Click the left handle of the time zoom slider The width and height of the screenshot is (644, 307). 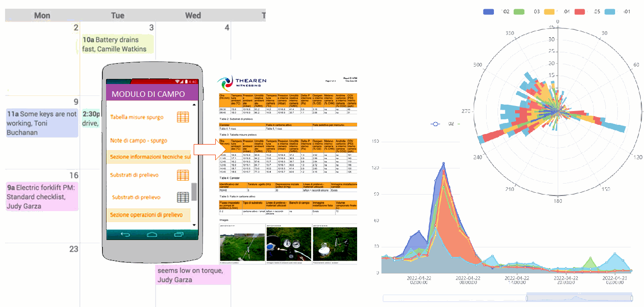click(x=527, y=298)
